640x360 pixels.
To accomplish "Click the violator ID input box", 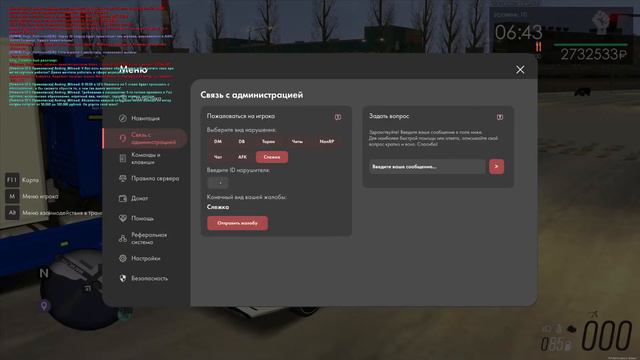I will pos(218,183).
